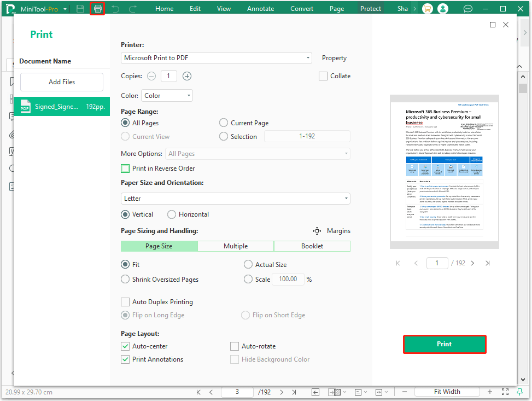Click the shopping cart icon
This screenshot has width=532, height=401.
(x=428, y=8)
